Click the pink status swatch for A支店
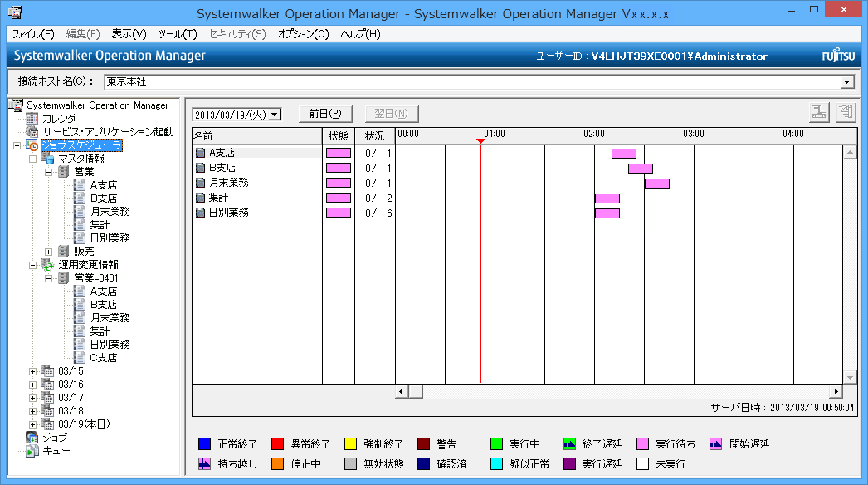 (x=339, y=153)
